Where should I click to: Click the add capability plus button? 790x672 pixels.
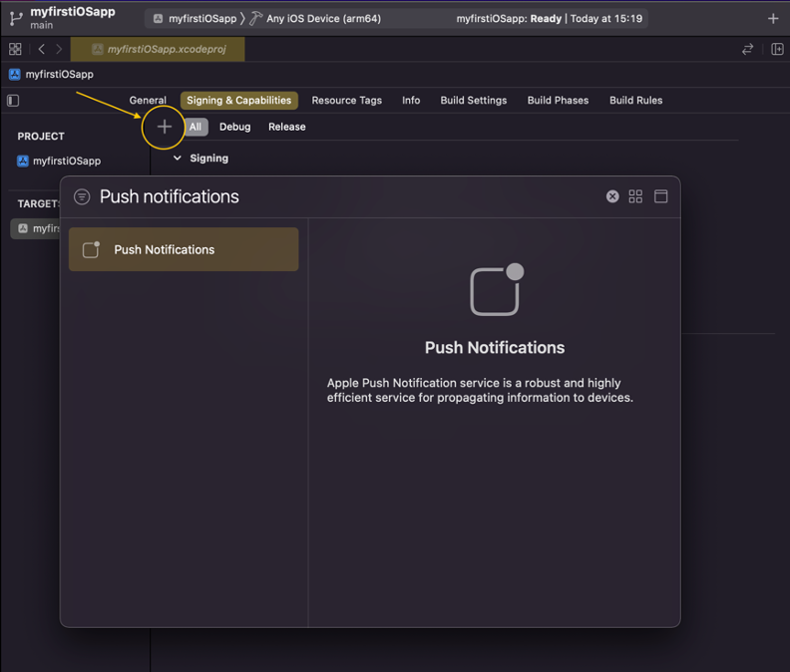pyautogui.click(x=165, y=127)
